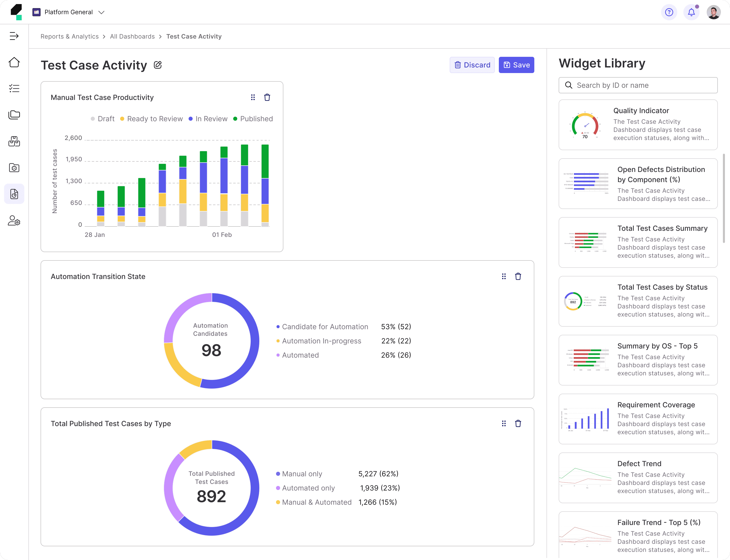Click the Save button
730x560 pixels.
click(516, 65)
